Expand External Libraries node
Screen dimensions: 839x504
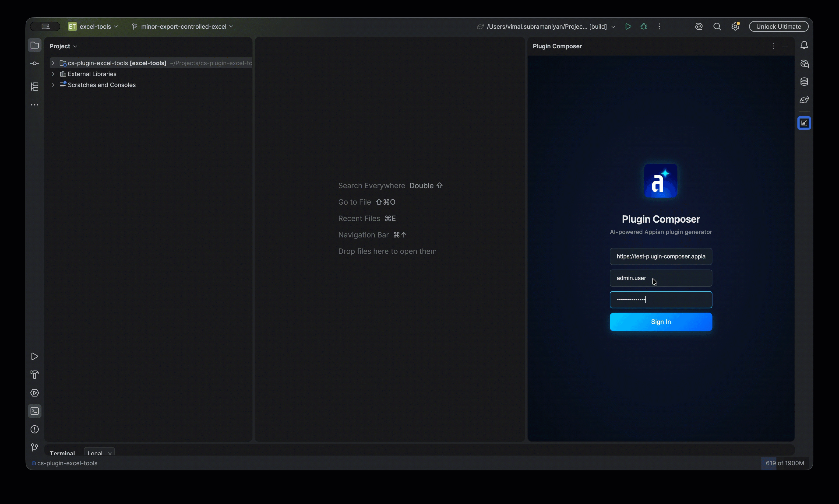(x=53, y=74)
